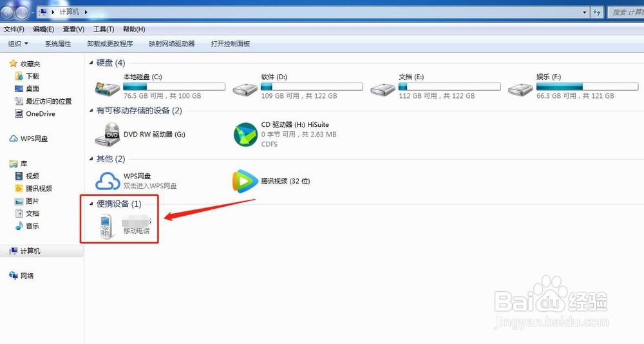Open OneDrive in the sidebar
644x344 pixels.
pos(35,114)
